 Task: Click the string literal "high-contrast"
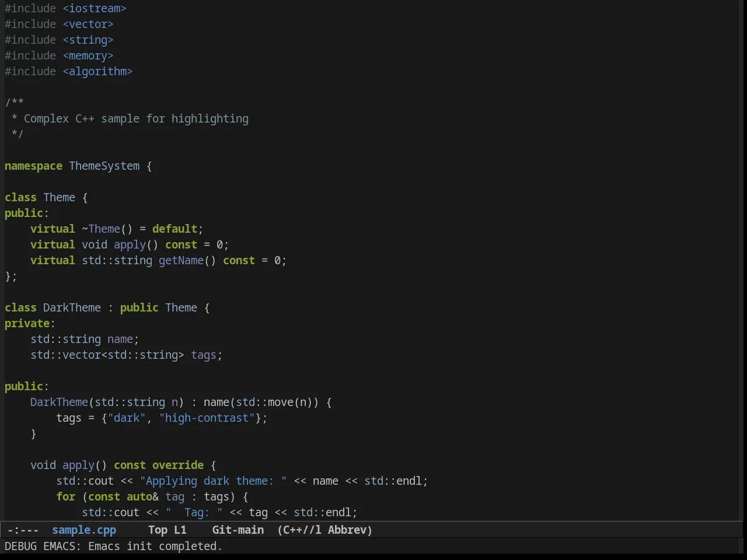tap(207, 418)
